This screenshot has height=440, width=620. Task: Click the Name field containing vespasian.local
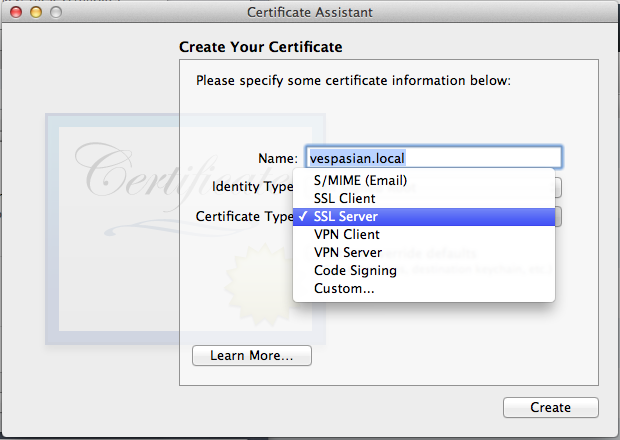pyautogui.click(x=433, y=158)
